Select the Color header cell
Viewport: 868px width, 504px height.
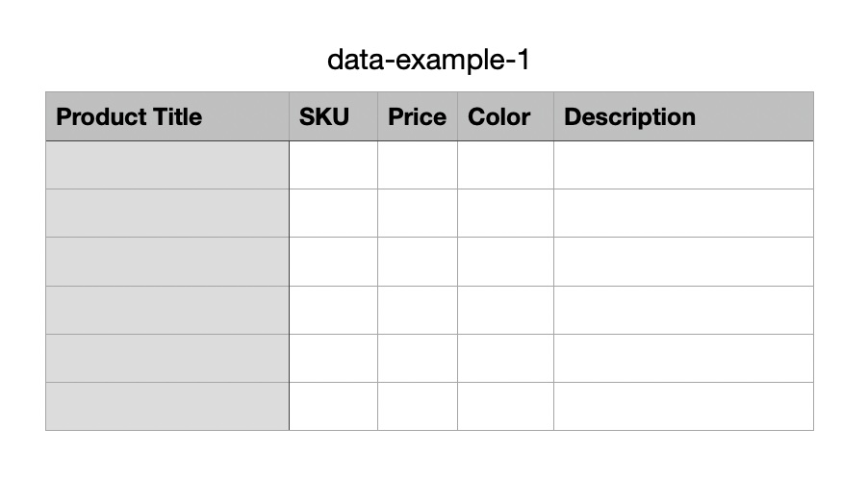pos(505,117)
